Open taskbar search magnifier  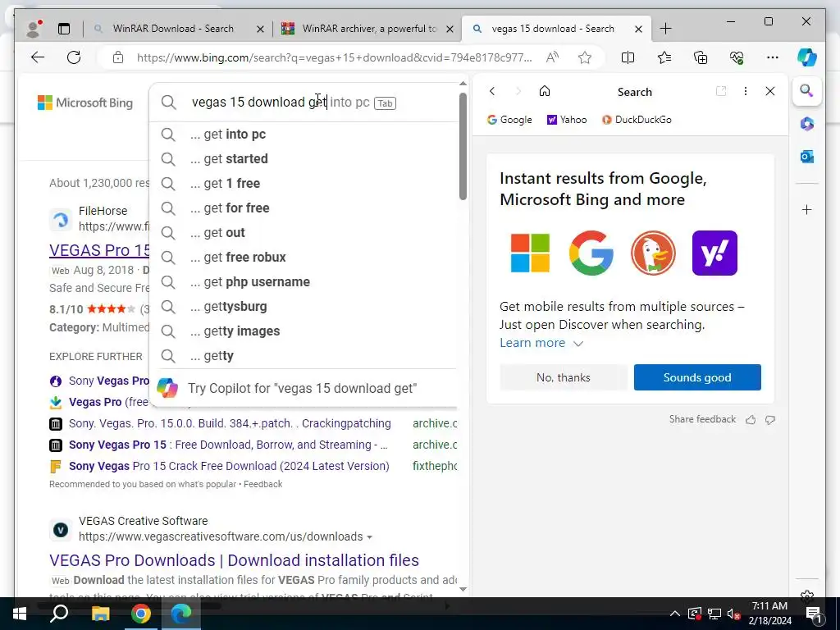(59, 614)
